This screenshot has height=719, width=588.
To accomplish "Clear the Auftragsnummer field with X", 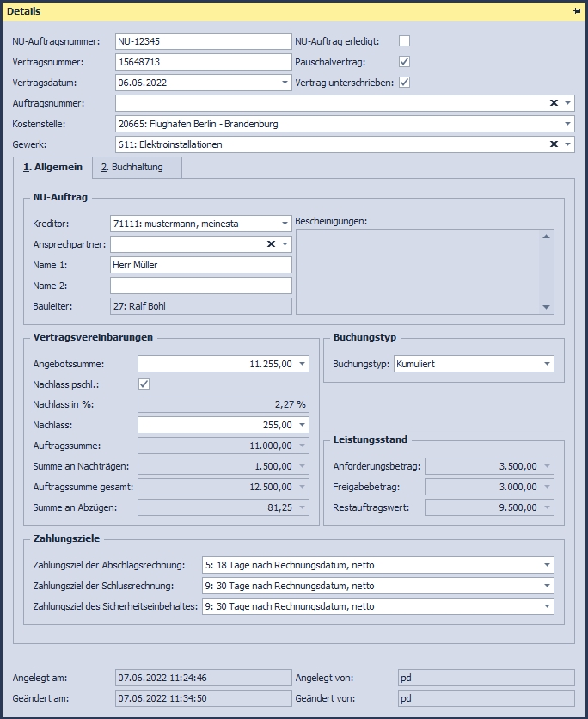I will [554, 103].
